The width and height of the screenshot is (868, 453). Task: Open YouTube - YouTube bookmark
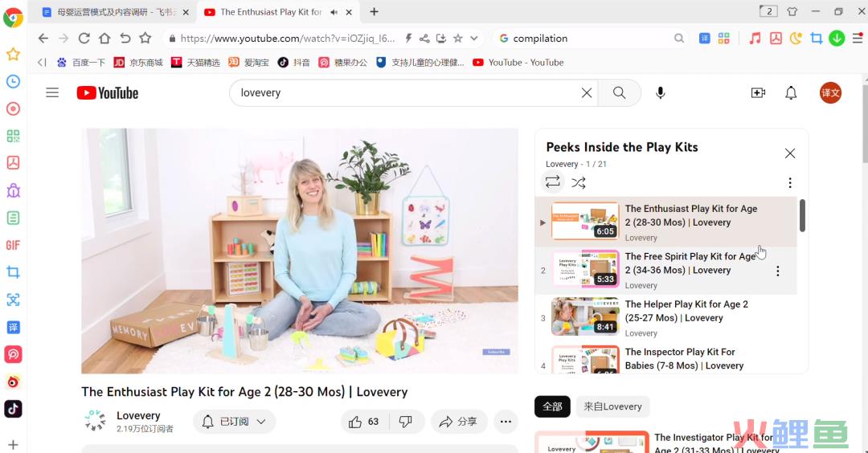click(518, 63)
